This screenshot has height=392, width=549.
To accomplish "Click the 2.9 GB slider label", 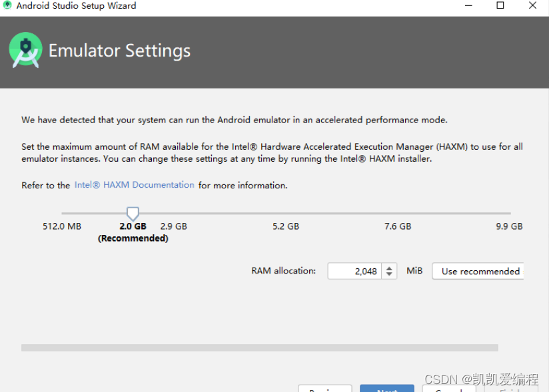I will (x=174, y=226).
